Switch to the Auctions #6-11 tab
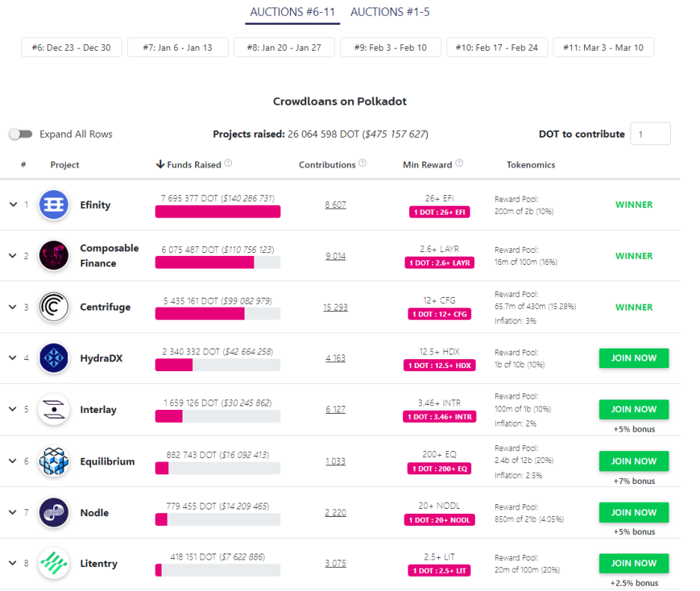The width and height of the screenshot is (700, 591). [x=292, y=12]
